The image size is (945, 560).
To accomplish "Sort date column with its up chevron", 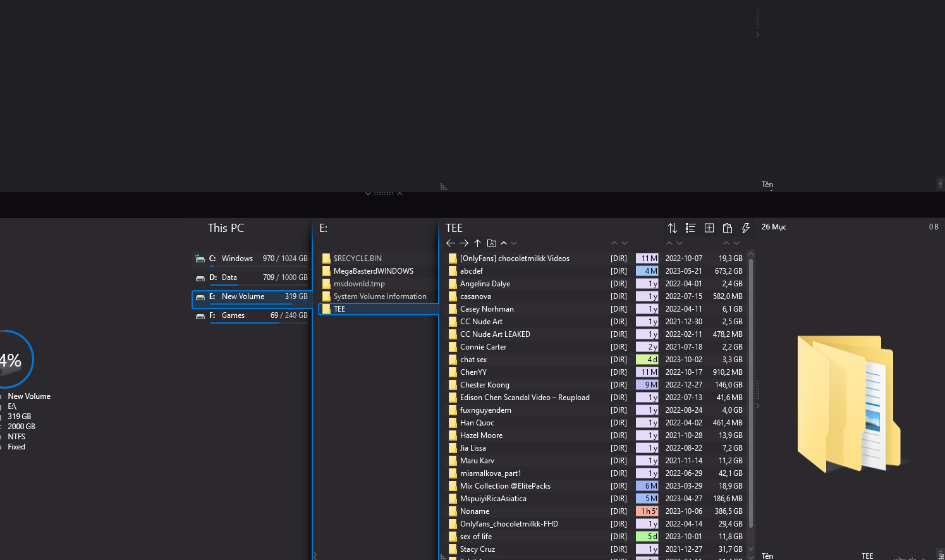I will [669, 243].
